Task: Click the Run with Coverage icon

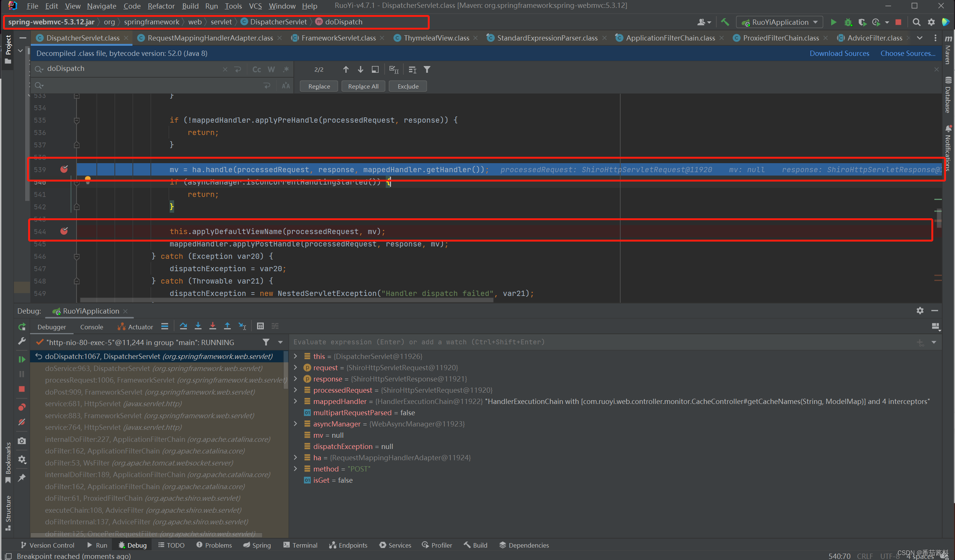Action: (863, 23)
